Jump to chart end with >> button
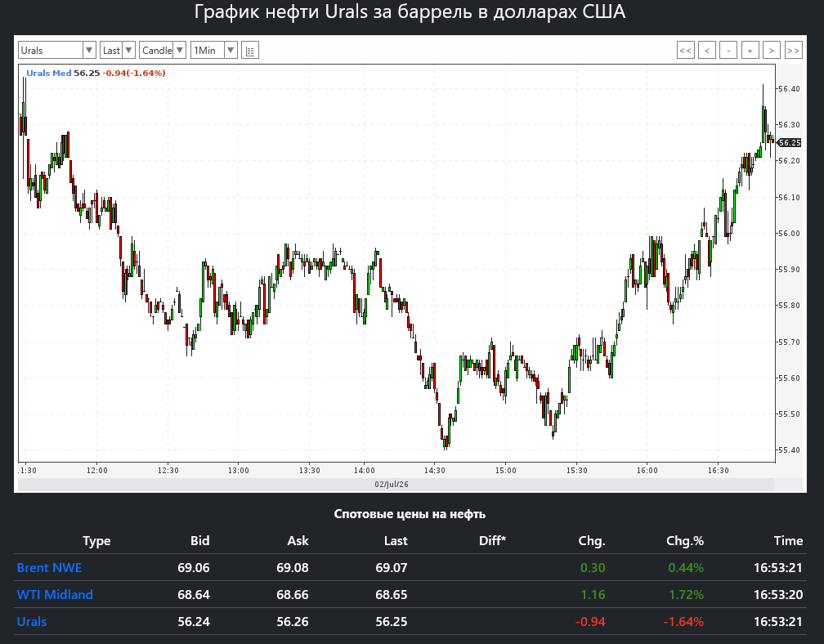The image size is (824, 644). coord(793,51)
